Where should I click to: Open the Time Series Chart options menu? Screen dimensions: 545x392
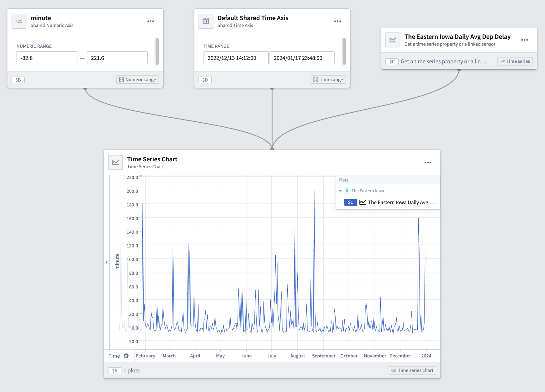click(x=428, y=162)
